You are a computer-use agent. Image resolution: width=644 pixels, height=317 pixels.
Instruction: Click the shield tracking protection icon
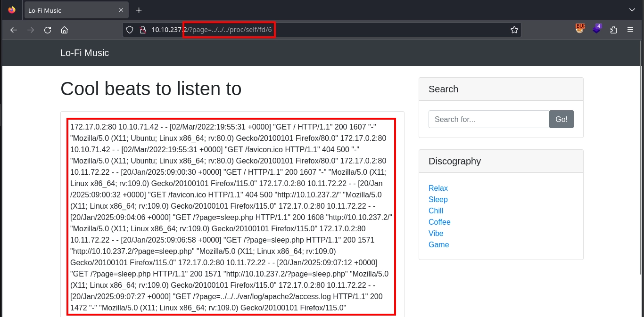click(130, 30)
